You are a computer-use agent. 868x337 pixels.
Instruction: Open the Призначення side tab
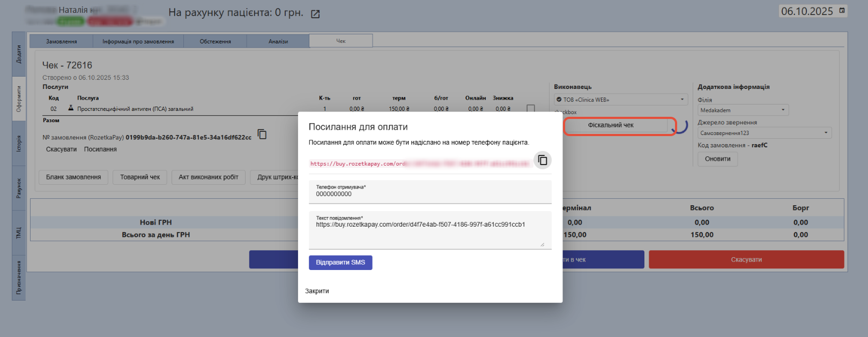click(x=19, y=278)
